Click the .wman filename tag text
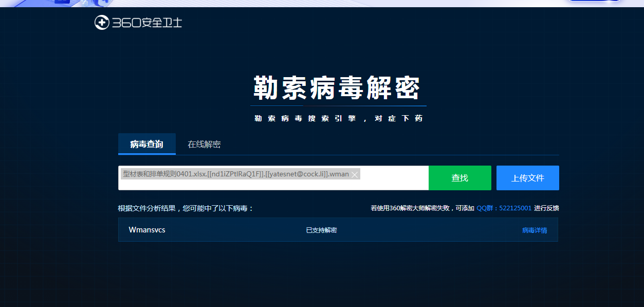This screenshot has height=307, width=644. pyautogui.click(x=236, y=174)
